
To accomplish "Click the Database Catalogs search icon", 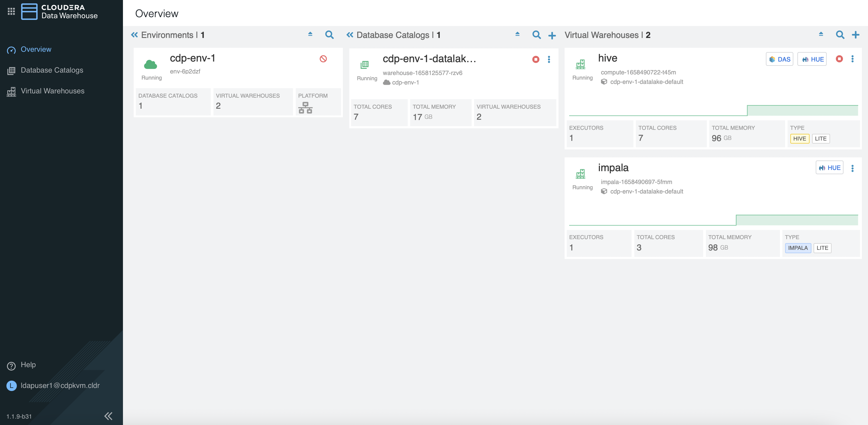I will click(536, 35).
